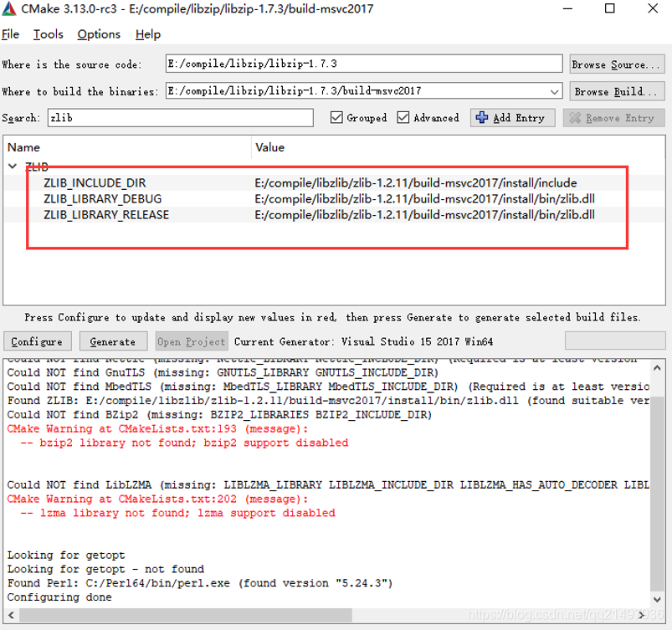Open the Tools menu
Viewport: 672px width, 630px height.
point(48,34)
